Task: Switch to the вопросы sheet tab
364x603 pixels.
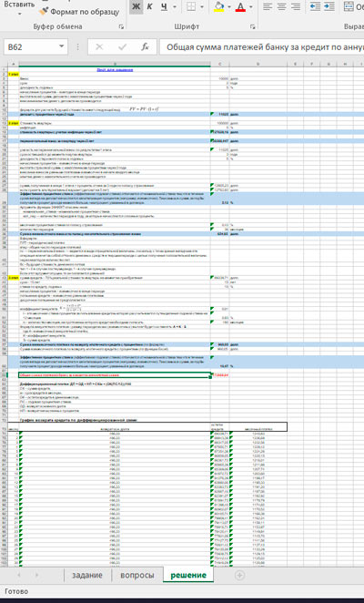Action: tap(137, 576)
